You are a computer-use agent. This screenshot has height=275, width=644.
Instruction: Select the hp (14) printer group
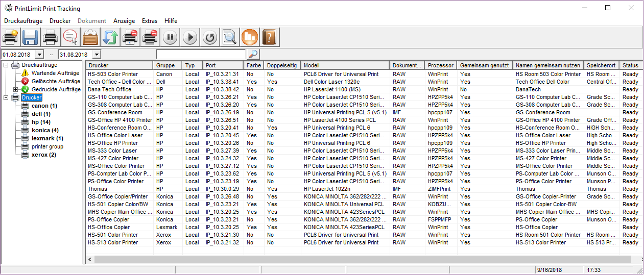point(41,122)
